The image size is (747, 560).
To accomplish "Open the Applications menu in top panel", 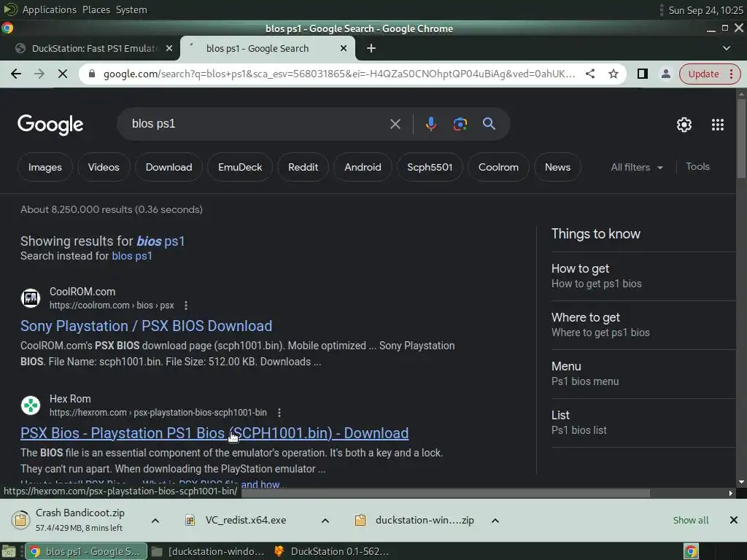I will 49,9.
